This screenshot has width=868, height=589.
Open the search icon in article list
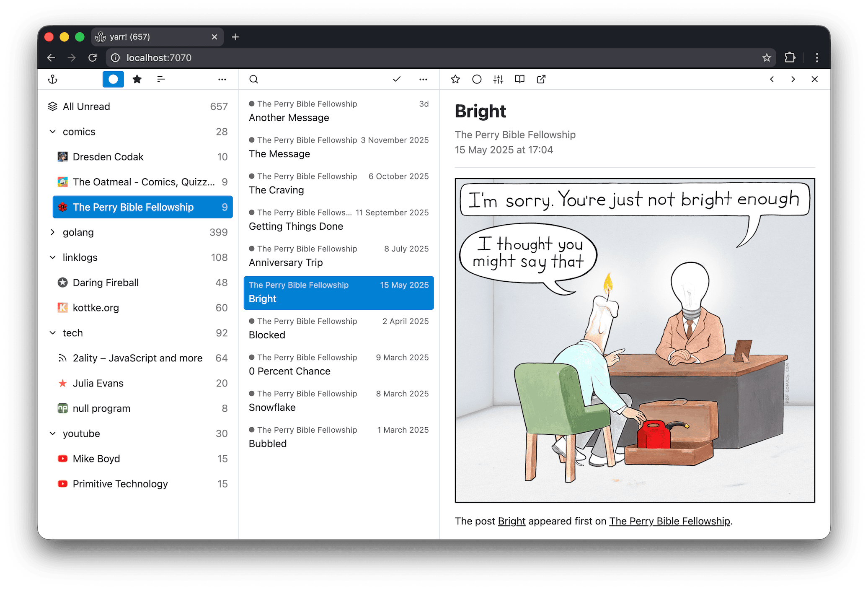(x=253, y=79)
